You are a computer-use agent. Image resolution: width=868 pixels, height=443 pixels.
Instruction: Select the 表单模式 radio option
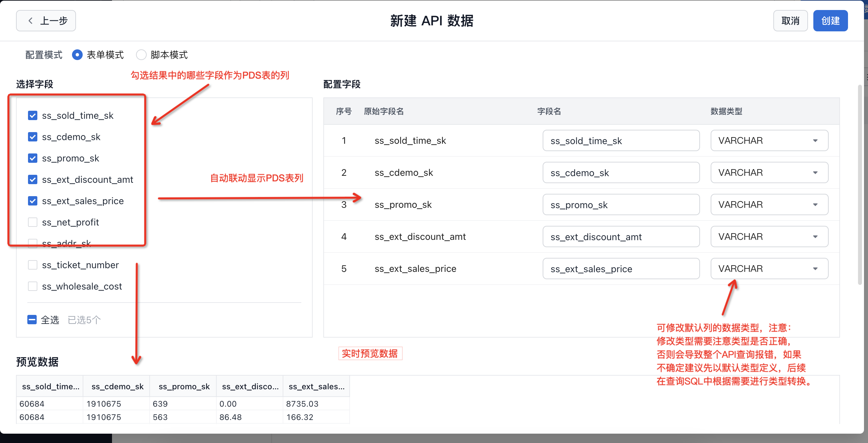[77, 55]
